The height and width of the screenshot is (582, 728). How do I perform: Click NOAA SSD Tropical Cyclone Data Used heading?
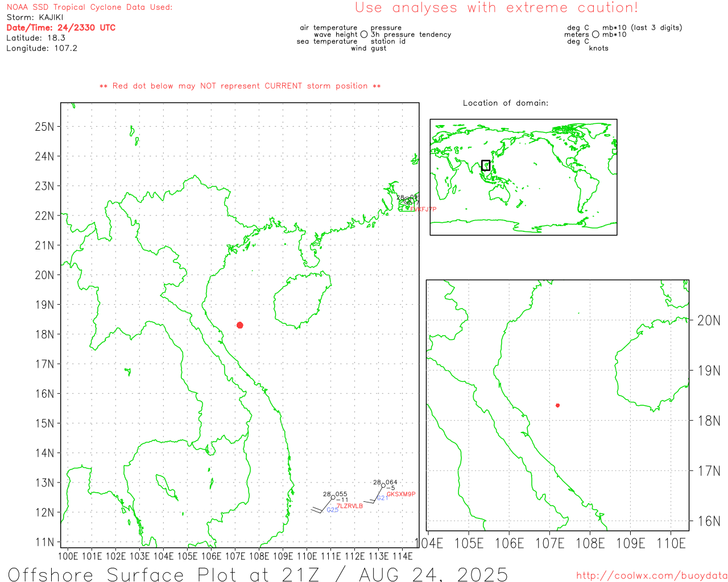89,7
